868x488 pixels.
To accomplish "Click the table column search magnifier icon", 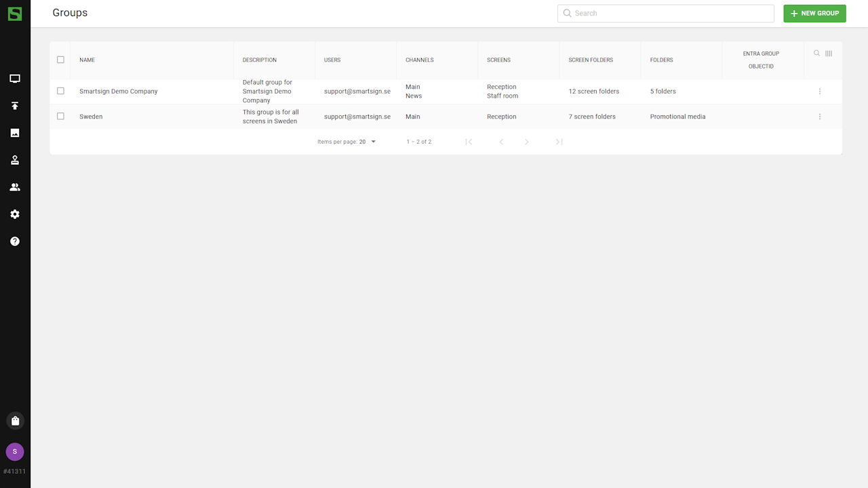I will (x=816, y=54).
